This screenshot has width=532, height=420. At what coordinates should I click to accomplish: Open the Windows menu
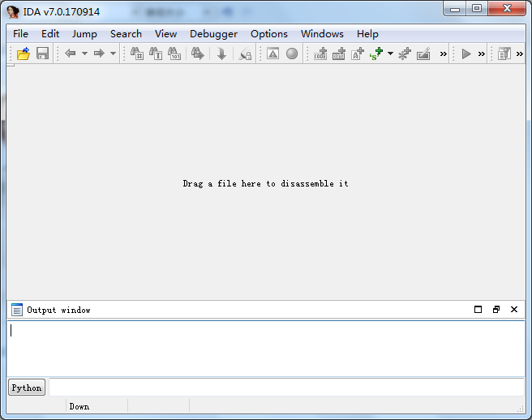click(322, 34)
